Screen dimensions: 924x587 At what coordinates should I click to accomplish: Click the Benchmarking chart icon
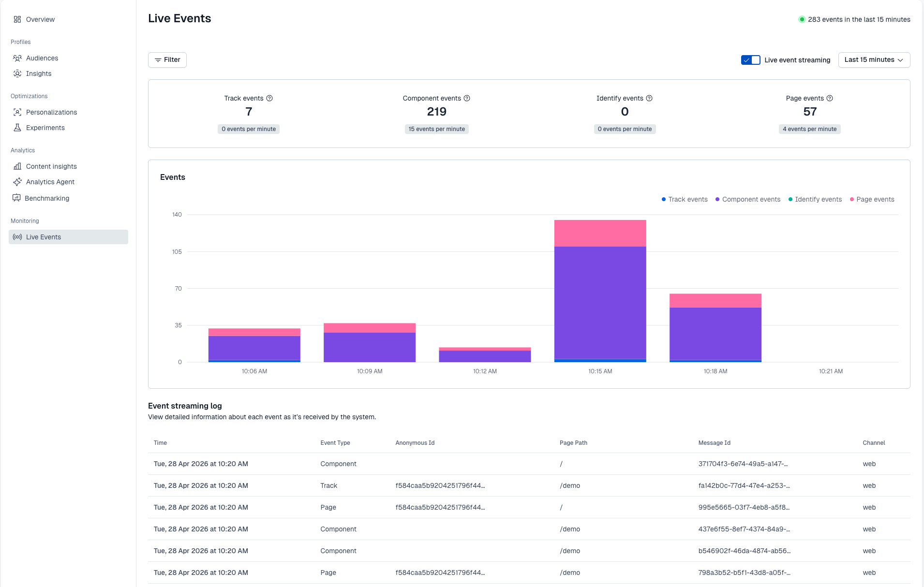coord(16,198)
